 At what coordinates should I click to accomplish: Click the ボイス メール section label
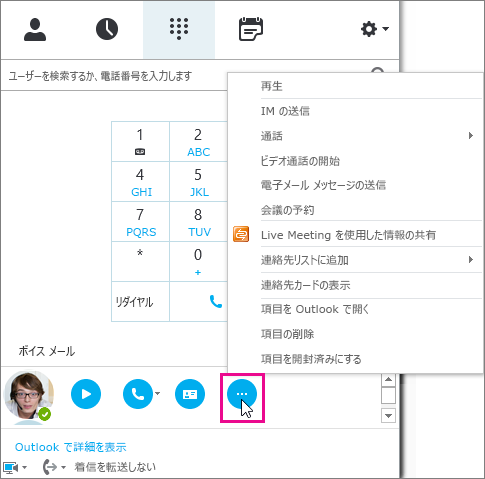coord(47,351)
